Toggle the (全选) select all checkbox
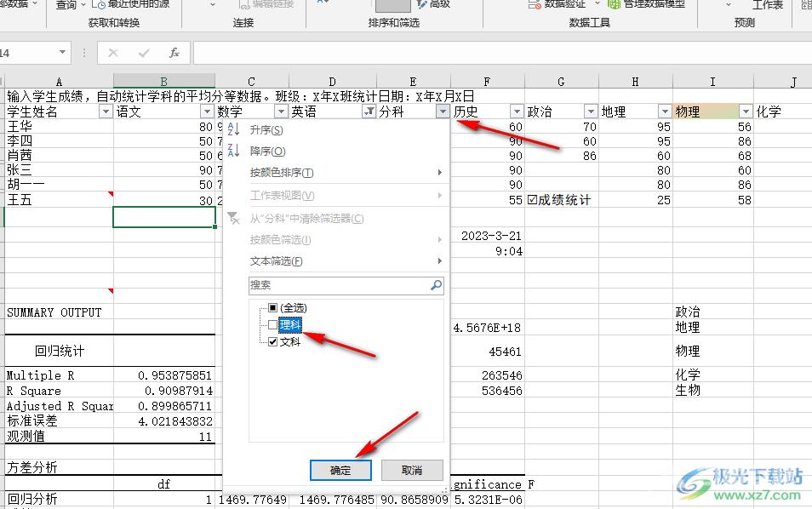 pyautogui.click(x=272, y=307)
